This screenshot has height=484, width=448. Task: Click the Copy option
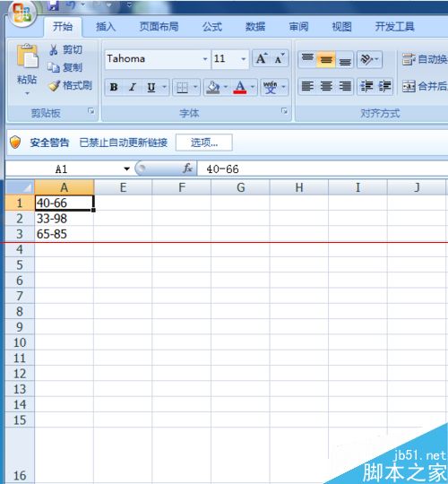65,67
